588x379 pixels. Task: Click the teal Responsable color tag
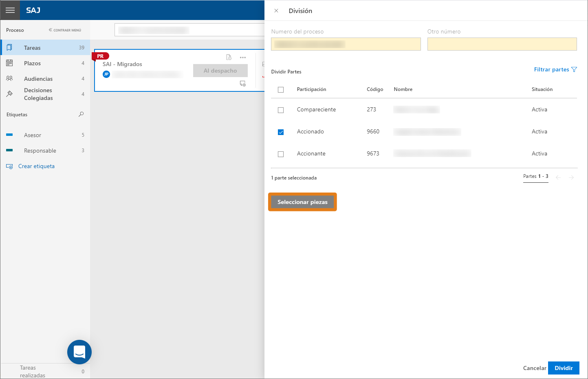(9, 150)
